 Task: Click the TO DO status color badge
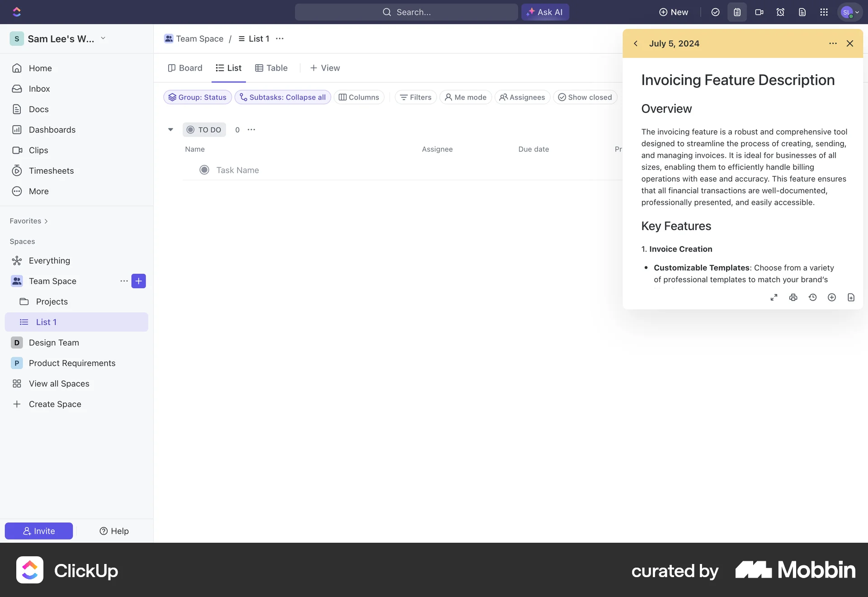204,130
